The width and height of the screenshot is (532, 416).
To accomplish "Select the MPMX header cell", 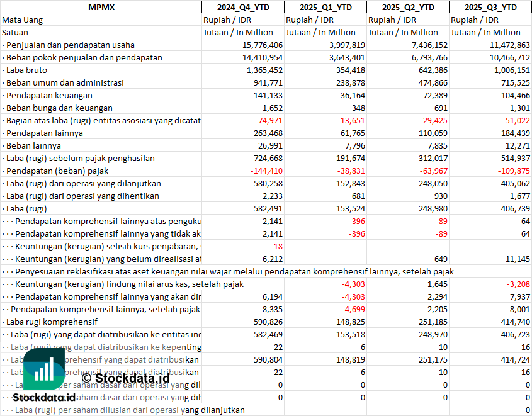I will [x=101, y=7].
